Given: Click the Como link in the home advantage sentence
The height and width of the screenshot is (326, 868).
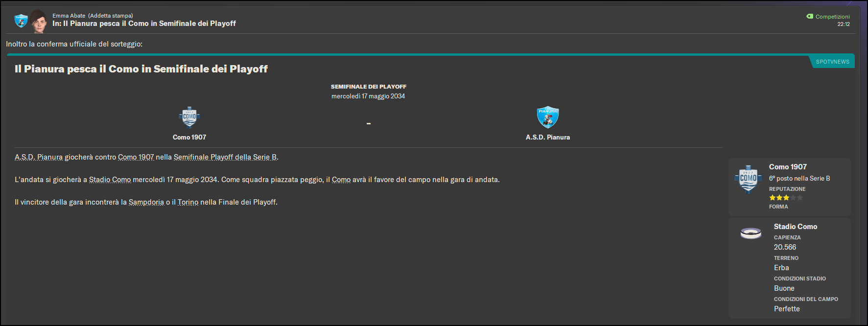Looking at the screenshot, I should tap(341, 180).
